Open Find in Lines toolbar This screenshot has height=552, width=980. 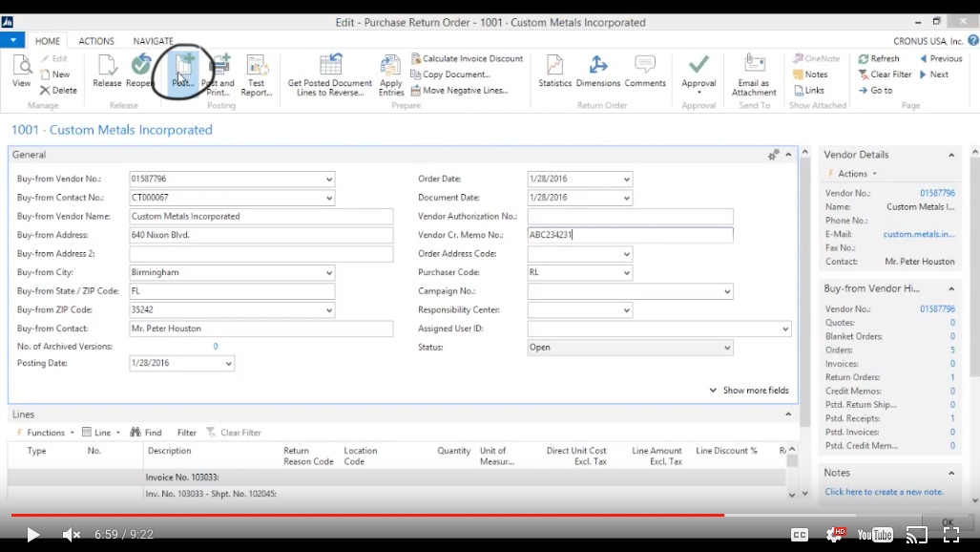tap(146, 433)
